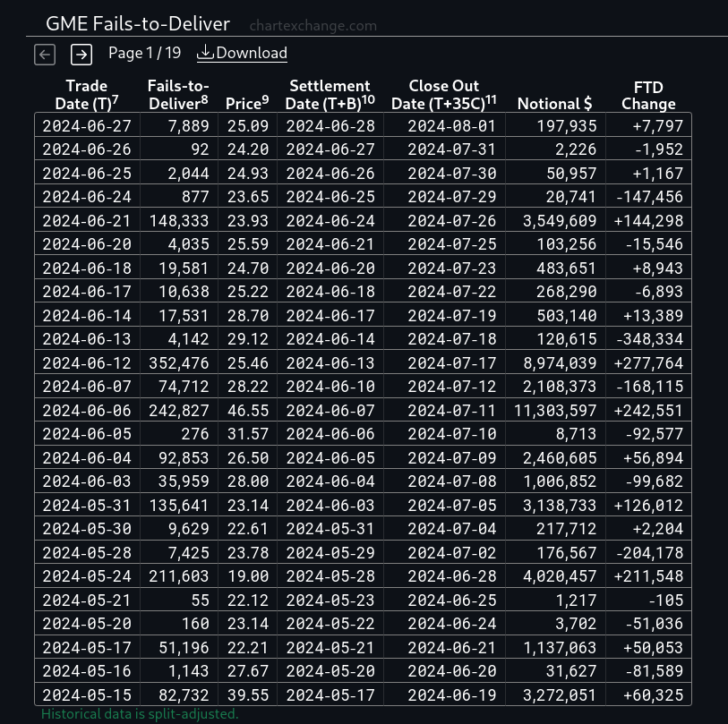Select fails-to-deliver value 92,853
The width and height of the screenshot is (728, 724).
click(x=179, y=457)
